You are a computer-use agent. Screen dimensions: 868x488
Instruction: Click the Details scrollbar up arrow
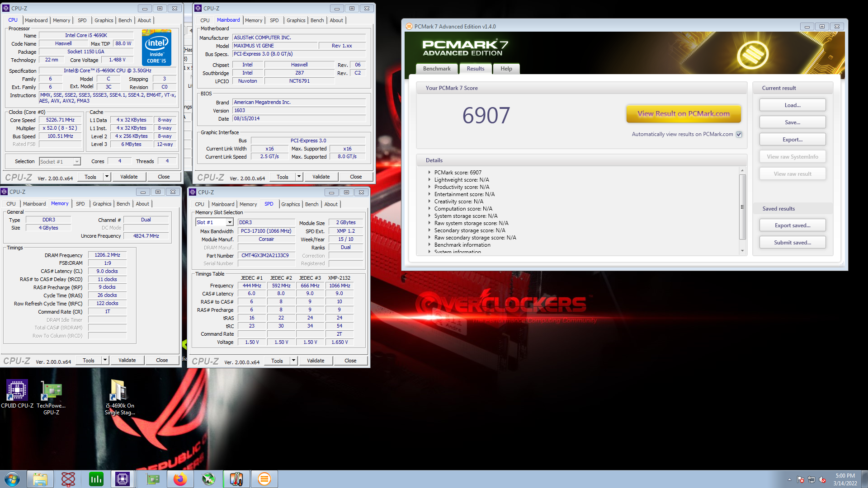742,170
